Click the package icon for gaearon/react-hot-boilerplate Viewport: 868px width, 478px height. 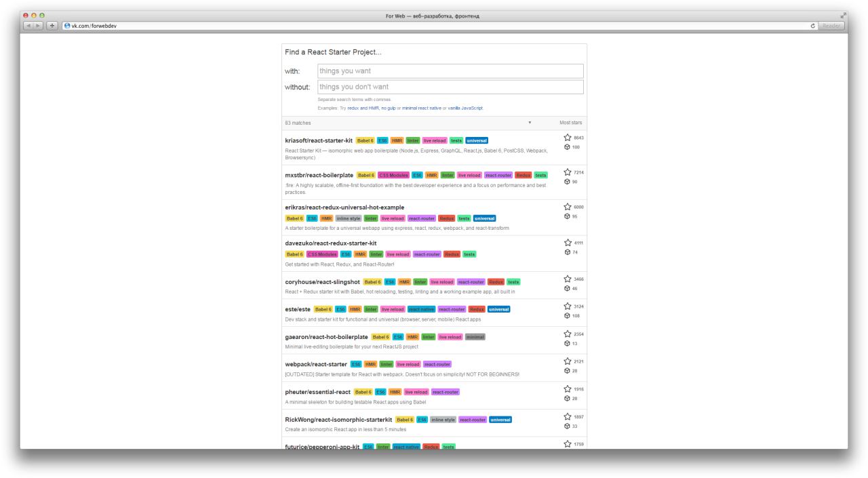tap(568, 343)
